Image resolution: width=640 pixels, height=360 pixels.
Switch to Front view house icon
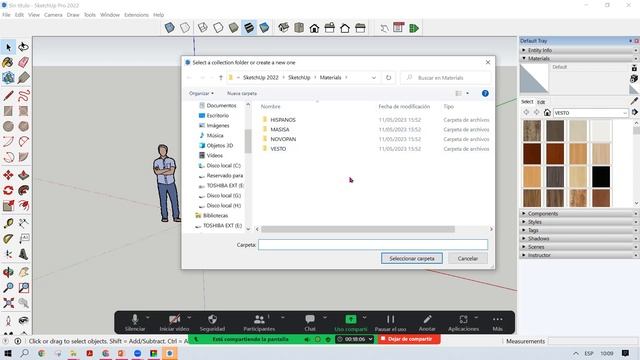coord(314,28)
